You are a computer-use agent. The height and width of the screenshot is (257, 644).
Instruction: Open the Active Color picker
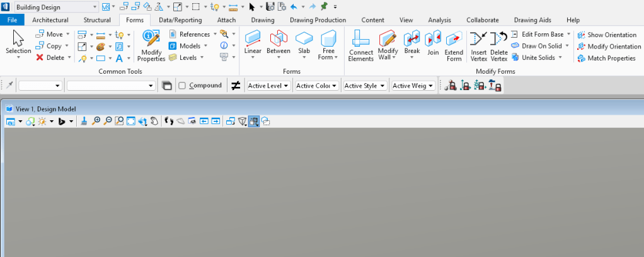[x=316, y=86]
